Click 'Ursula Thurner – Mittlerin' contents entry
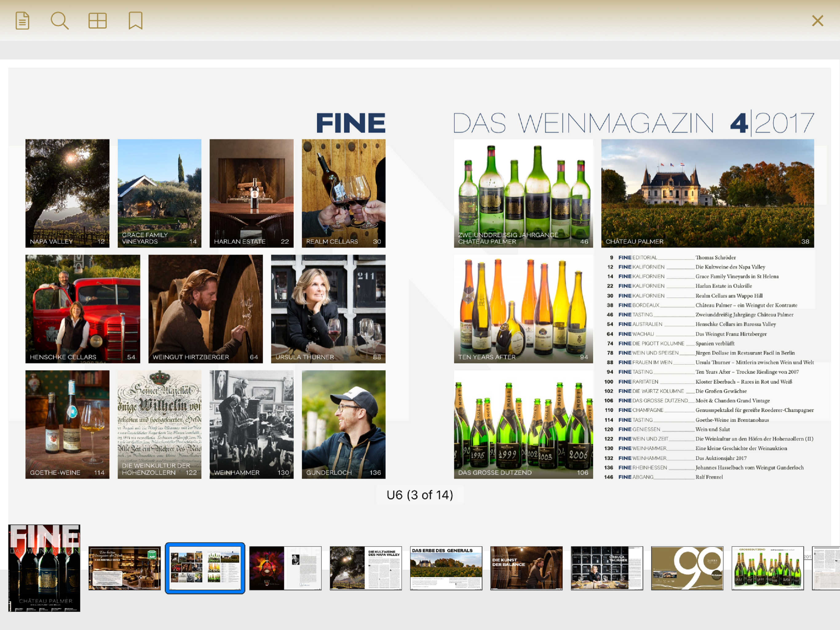Image resolution: width=840 pixels, height=630 pixels. coord(755,362)
